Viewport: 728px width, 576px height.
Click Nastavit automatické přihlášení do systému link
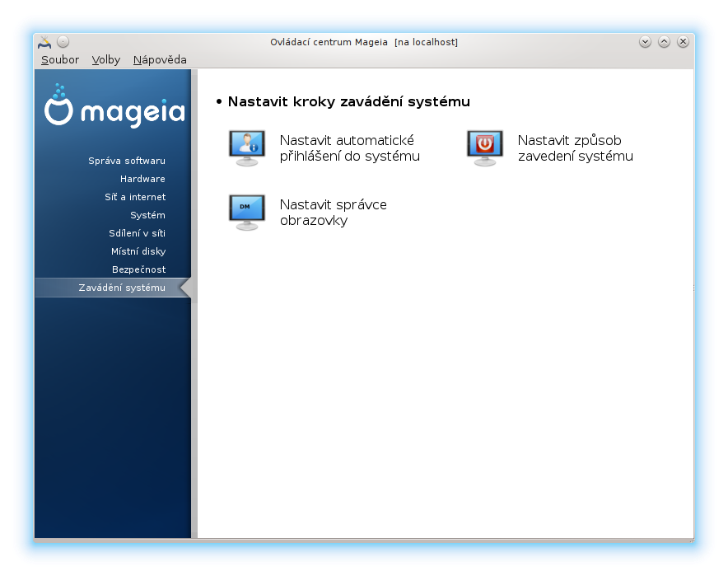350,148
